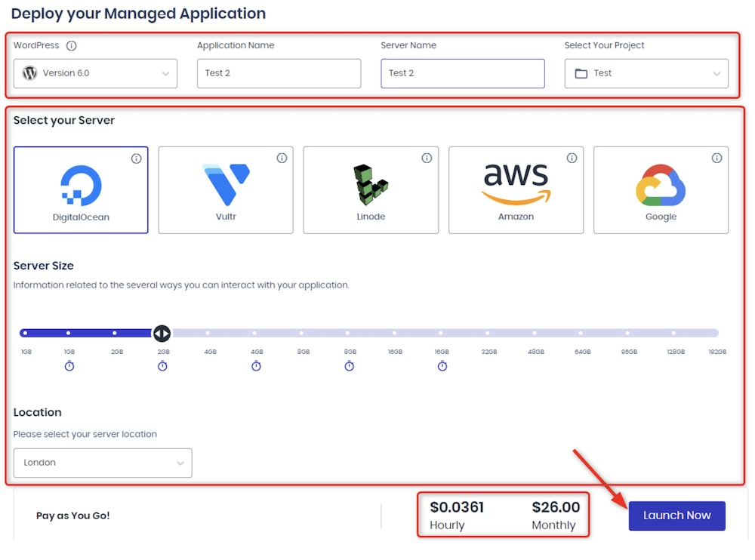The height and width of the screenshot is (560, 755).
Task: Click the Application Name input field
Action: (x=279, y=74)
